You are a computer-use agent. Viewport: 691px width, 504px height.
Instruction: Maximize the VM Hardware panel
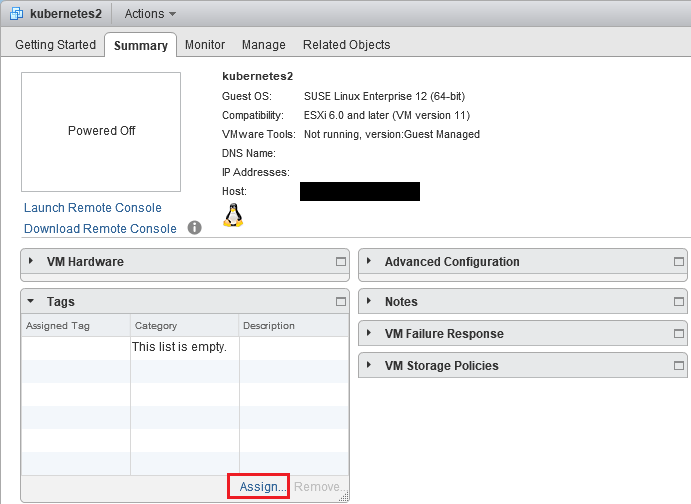[x=341, y=262]
